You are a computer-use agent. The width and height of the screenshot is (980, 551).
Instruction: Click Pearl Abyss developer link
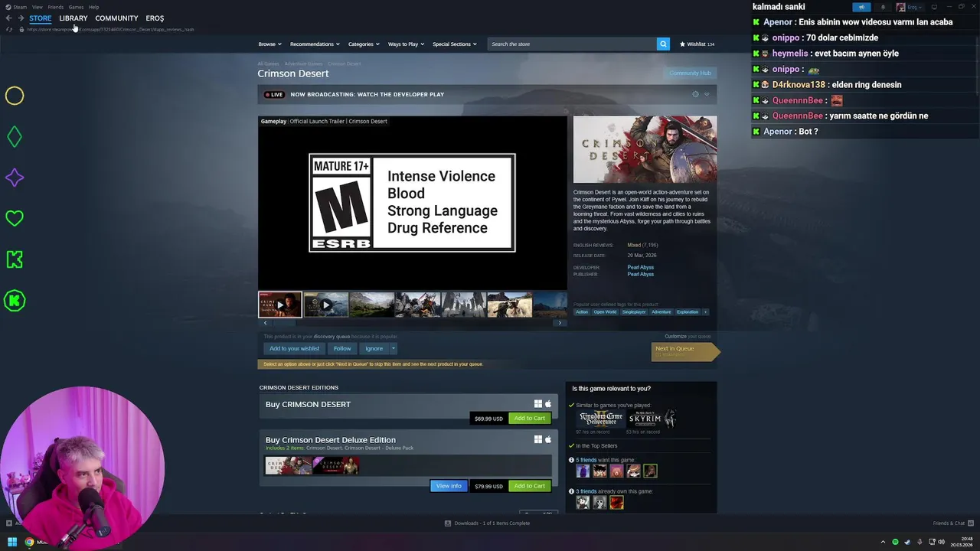pyautogui.click(x=640, y=267)
